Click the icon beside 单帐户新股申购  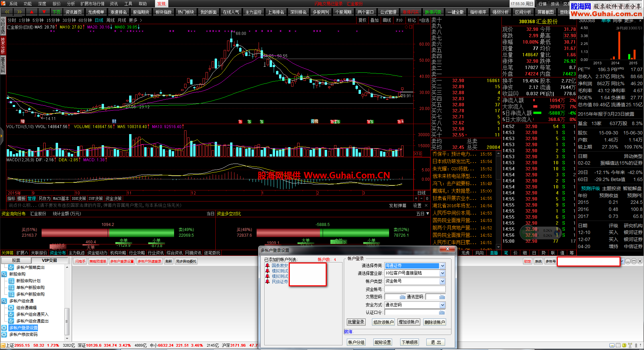coord(11,288)
